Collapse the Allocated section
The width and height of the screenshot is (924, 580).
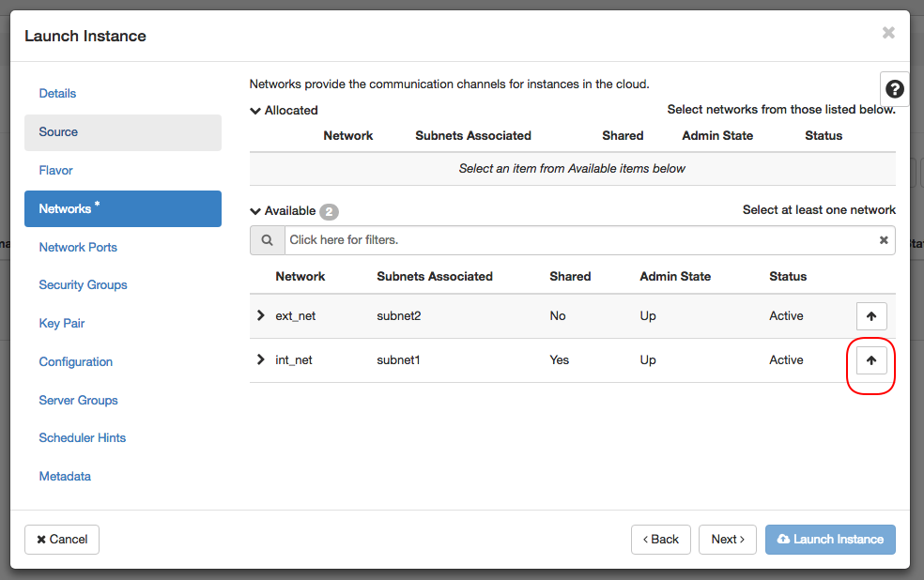[x=255, y=111]
